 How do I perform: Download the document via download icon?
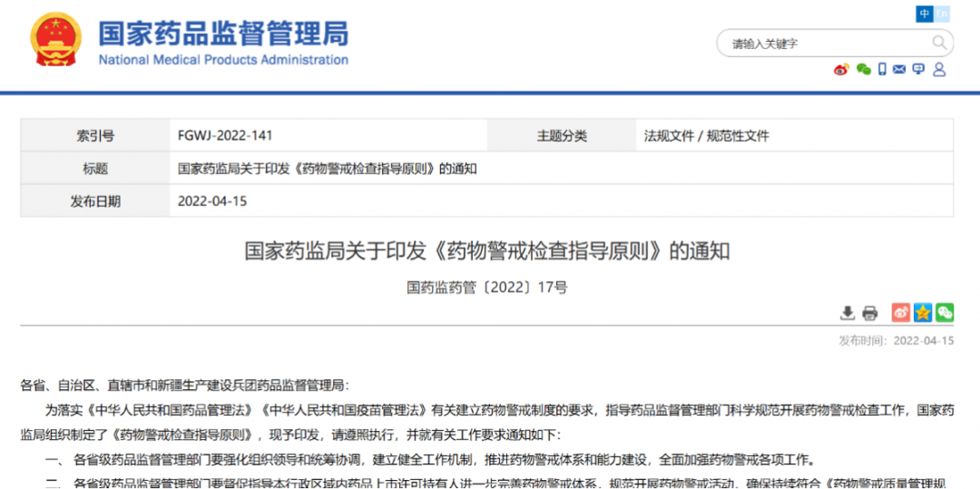[847, 313]
